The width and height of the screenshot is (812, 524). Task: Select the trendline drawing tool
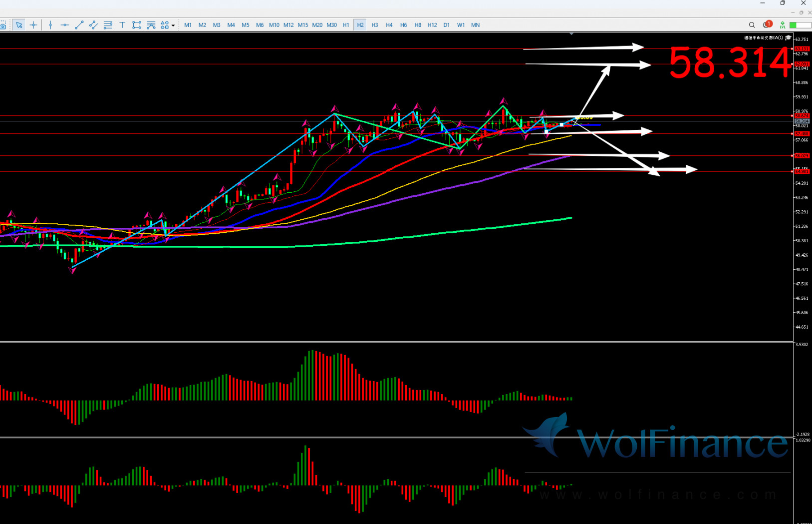pyautogui.click(x=79, y=25)
